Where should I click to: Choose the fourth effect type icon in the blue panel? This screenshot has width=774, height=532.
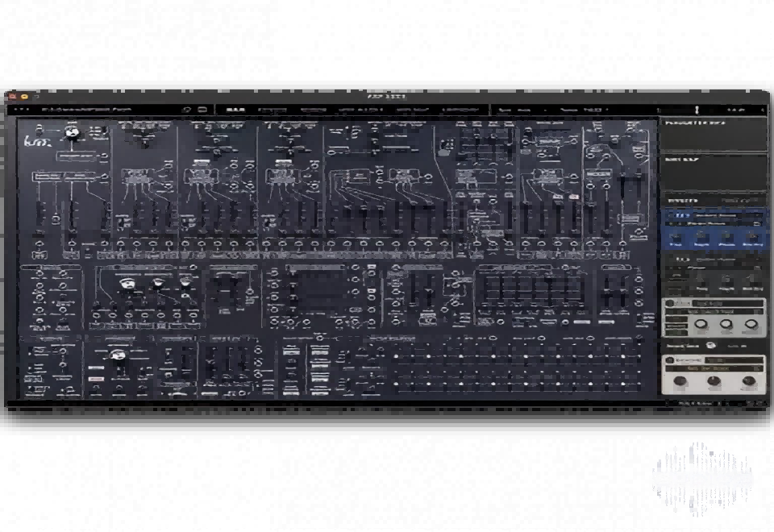click(752, 239)
